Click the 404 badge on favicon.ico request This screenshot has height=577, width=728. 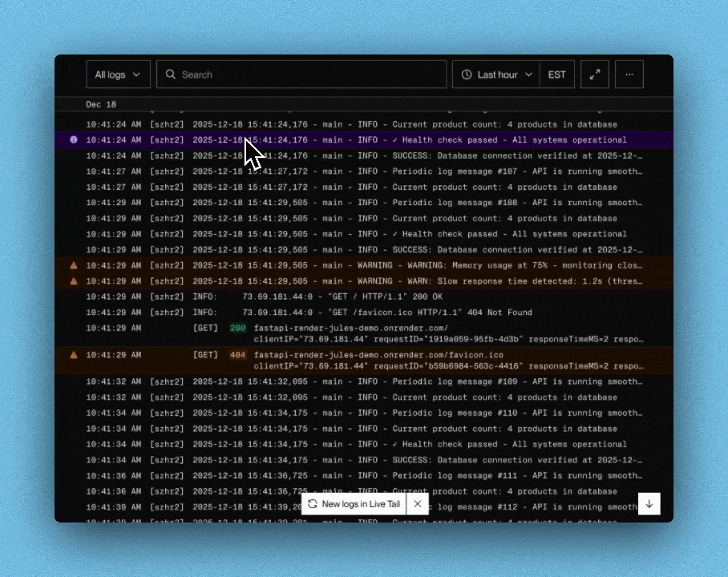coord(237,355)
